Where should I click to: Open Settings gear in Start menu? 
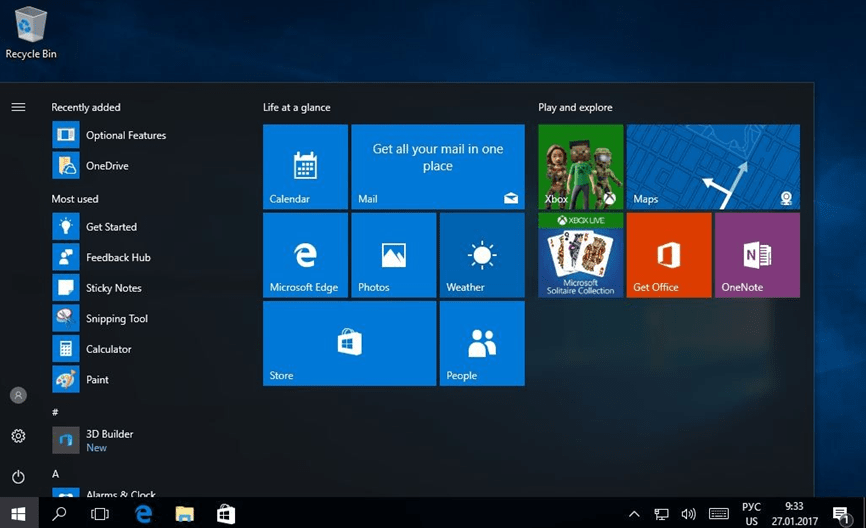18,436
